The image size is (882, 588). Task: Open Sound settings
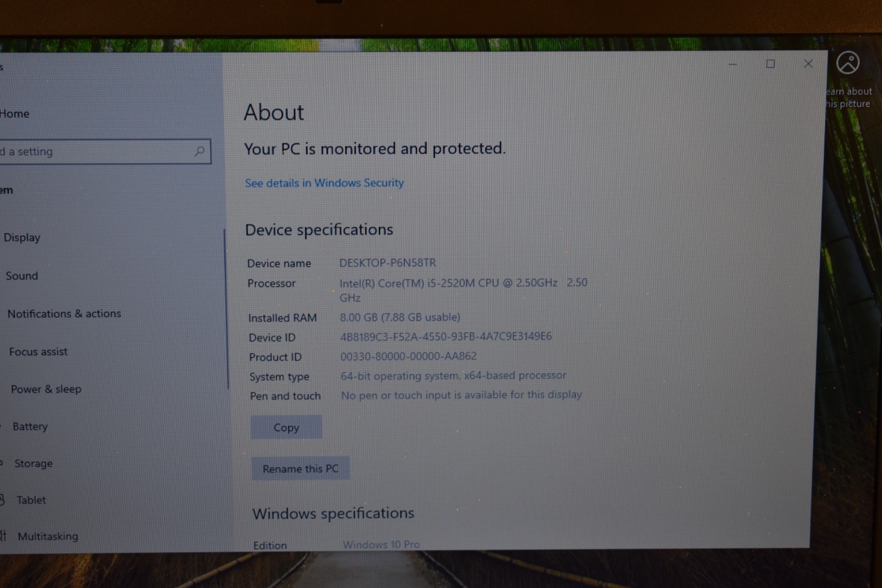(x=22, y=276)
